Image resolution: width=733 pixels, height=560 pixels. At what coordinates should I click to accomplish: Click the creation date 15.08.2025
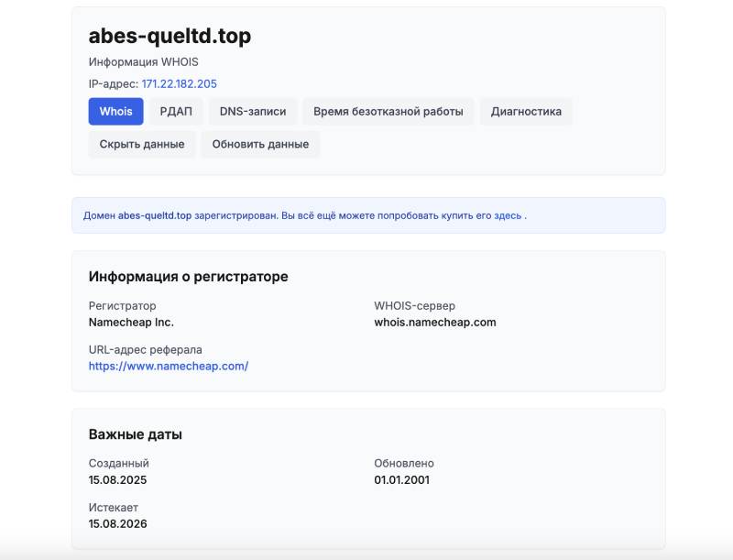117,479
